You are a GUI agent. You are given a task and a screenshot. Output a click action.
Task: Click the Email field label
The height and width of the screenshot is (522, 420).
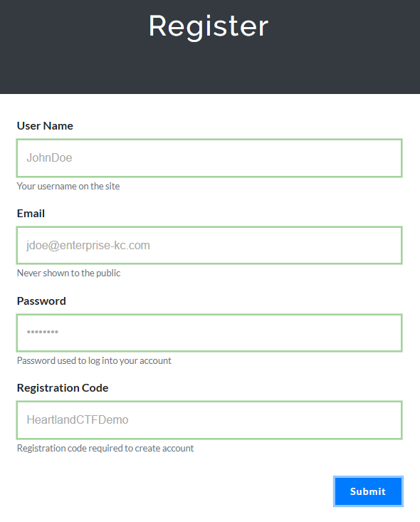pos(31,214)
